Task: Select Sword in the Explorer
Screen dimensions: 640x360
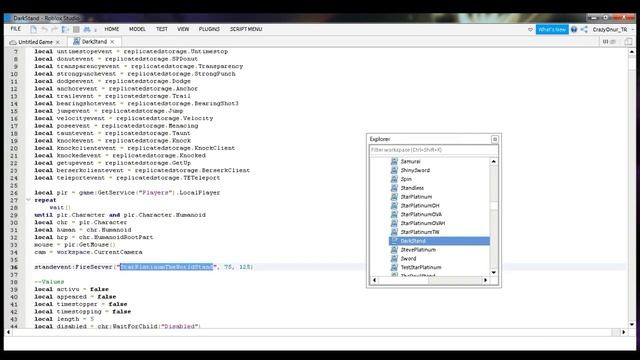Action: (408, 258)
